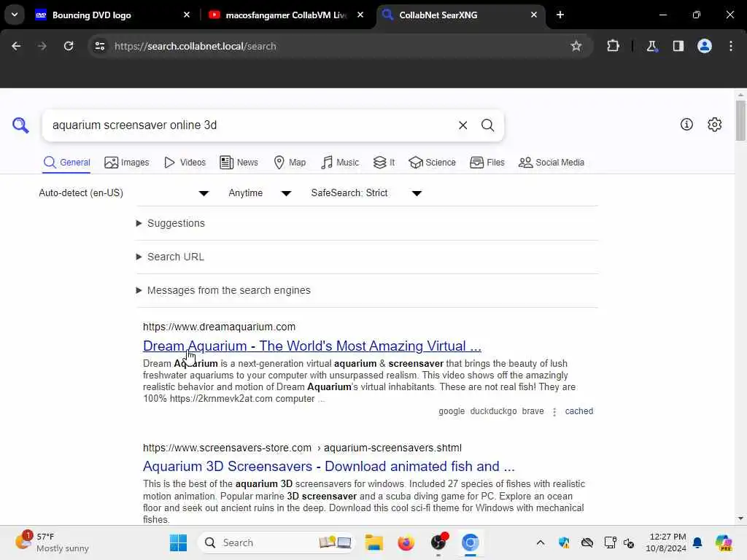Open the cached version of Dream Aquarium
Viewport: 747px width, 560px height.
(578, 411)
